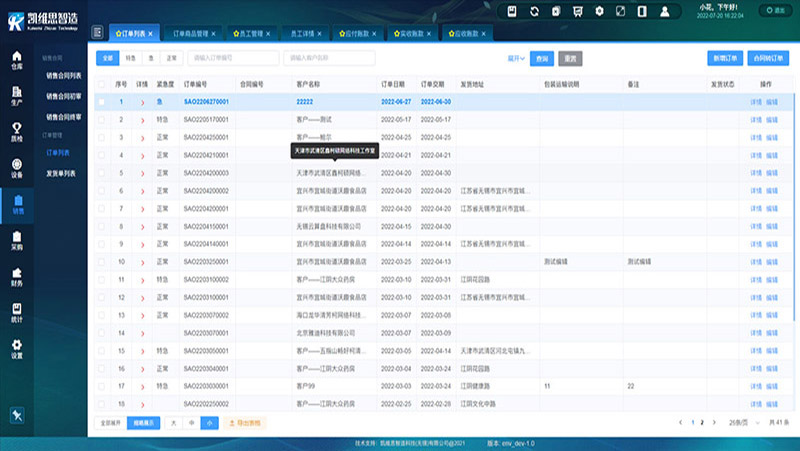Select the 销售 sales module icon
The width and height of the screenshot is (800, 451).
[18, 205]
